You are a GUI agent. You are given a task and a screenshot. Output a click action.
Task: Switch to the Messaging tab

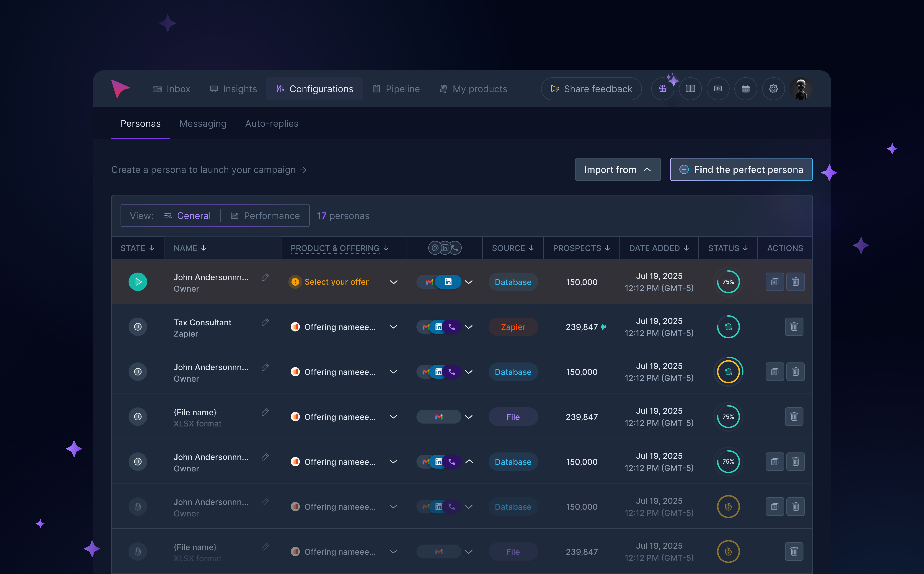(202, 123)
